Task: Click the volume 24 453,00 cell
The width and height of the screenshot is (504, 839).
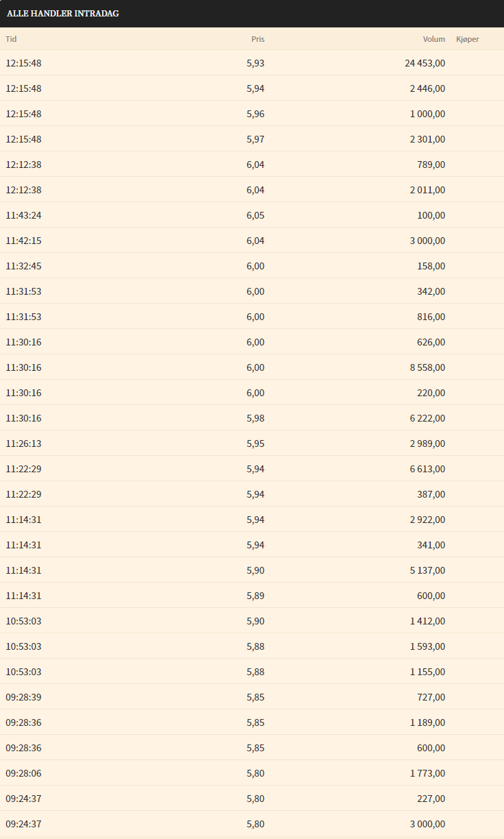Action: (425, 63)
